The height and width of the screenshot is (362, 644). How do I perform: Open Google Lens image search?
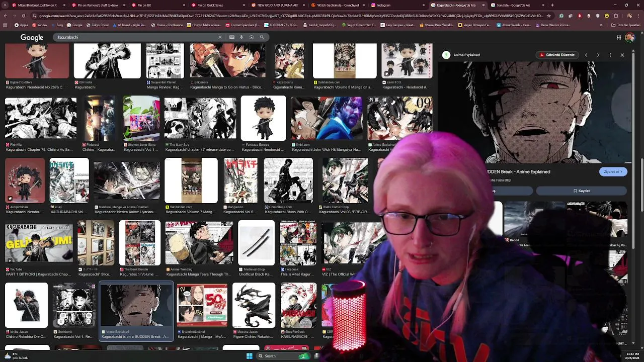(252, 37)
